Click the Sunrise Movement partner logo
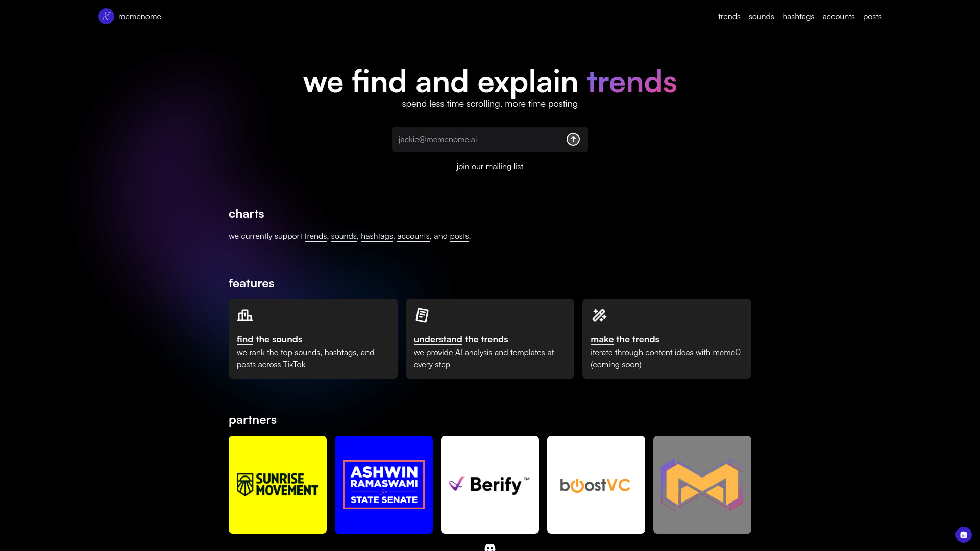The width and height of the screenshot is (980, 551). point(277,484)
